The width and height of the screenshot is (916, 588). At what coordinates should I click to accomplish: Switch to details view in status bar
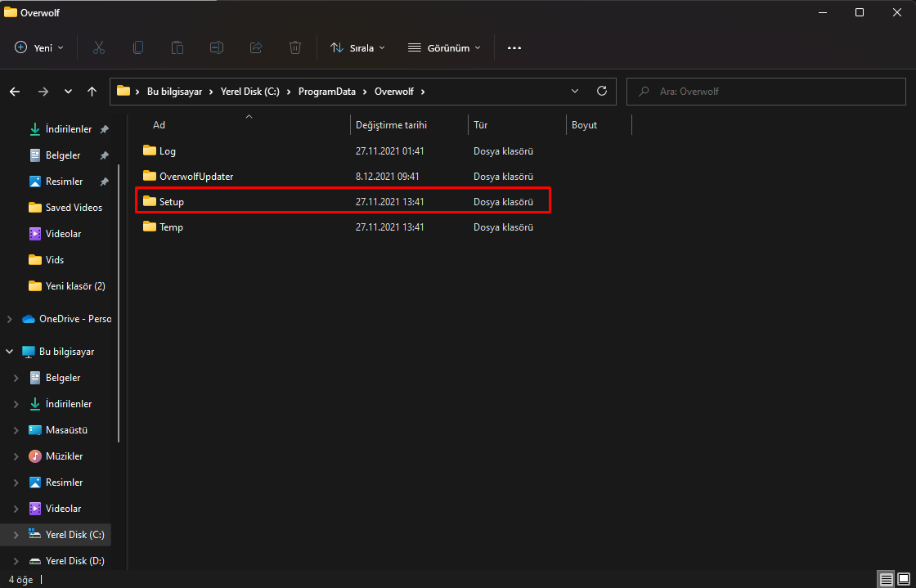point(887,580)
